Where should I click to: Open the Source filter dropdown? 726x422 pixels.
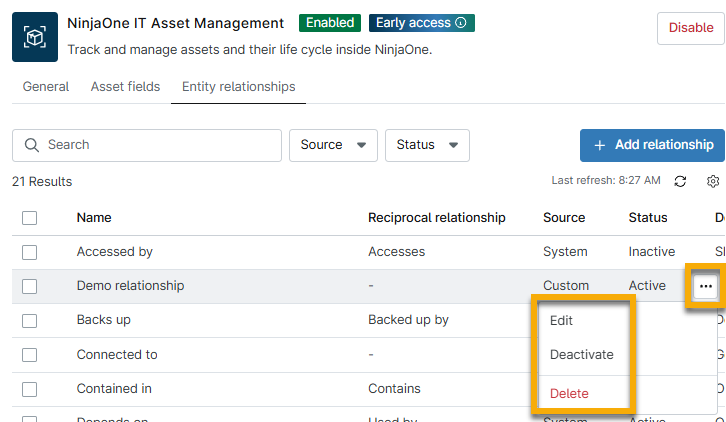pyautogui.click(x=333, y=145)
